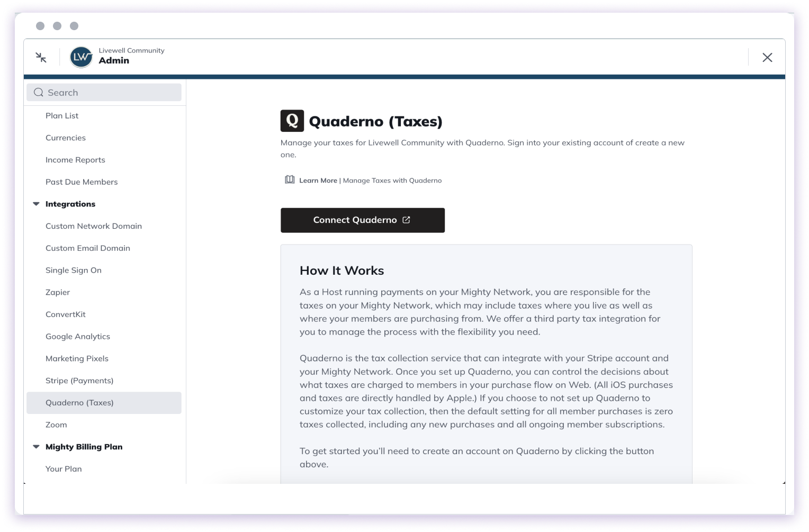Click the external-link icon inside Connect Quaderno button

[x=406, y=220]
